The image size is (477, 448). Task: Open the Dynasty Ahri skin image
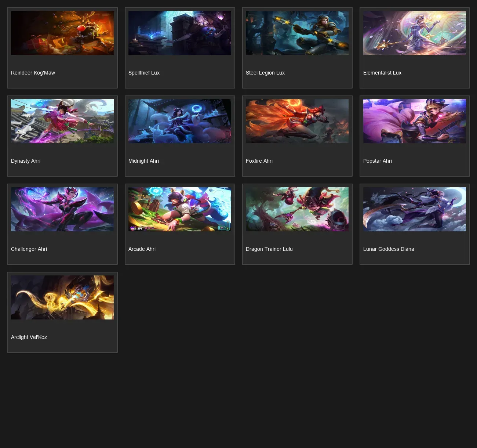coord(62,121)
